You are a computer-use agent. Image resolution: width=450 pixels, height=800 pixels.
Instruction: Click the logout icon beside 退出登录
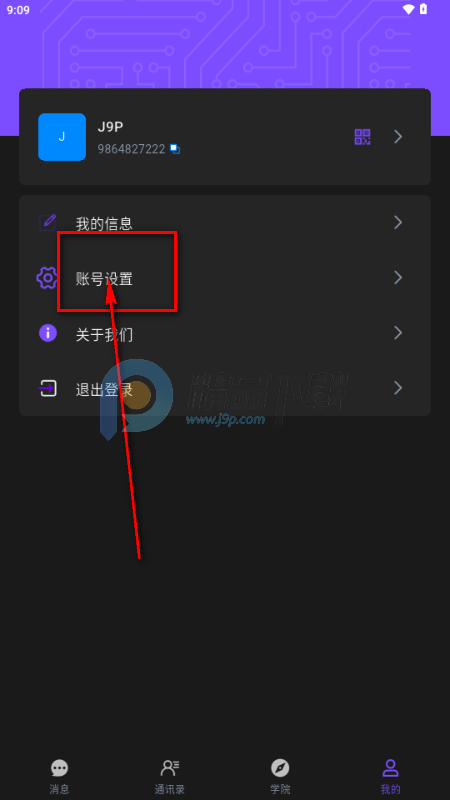coord(47,388)
